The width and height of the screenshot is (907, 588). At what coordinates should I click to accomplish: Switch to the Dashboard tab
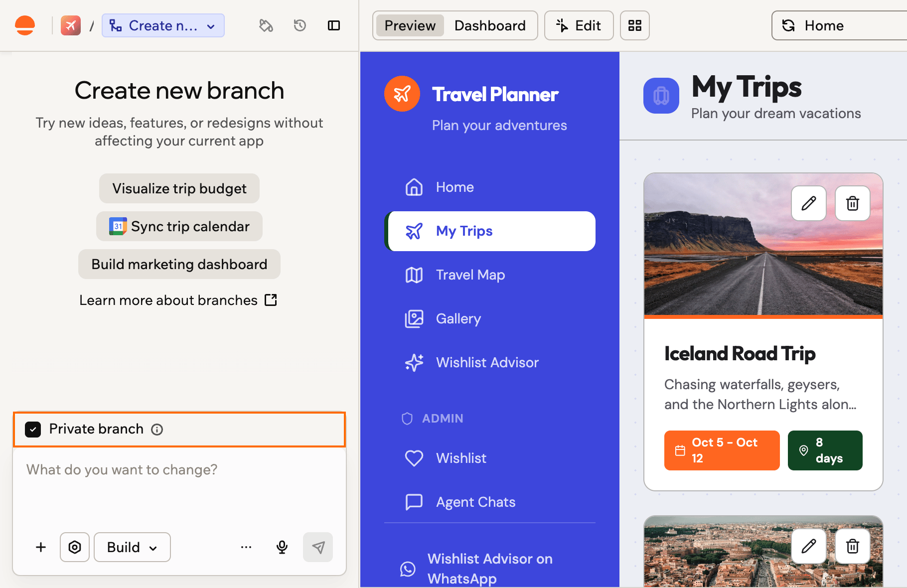(x=490, y=25)
